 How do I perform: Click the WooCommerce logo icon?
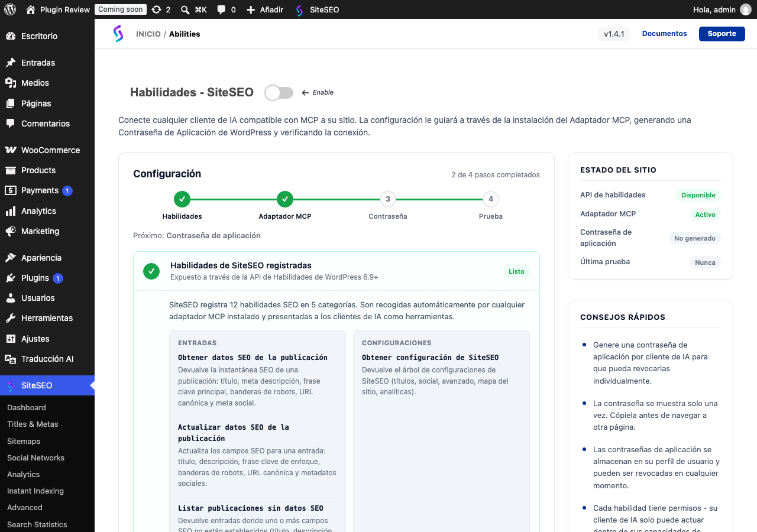[x=11, y=150]
